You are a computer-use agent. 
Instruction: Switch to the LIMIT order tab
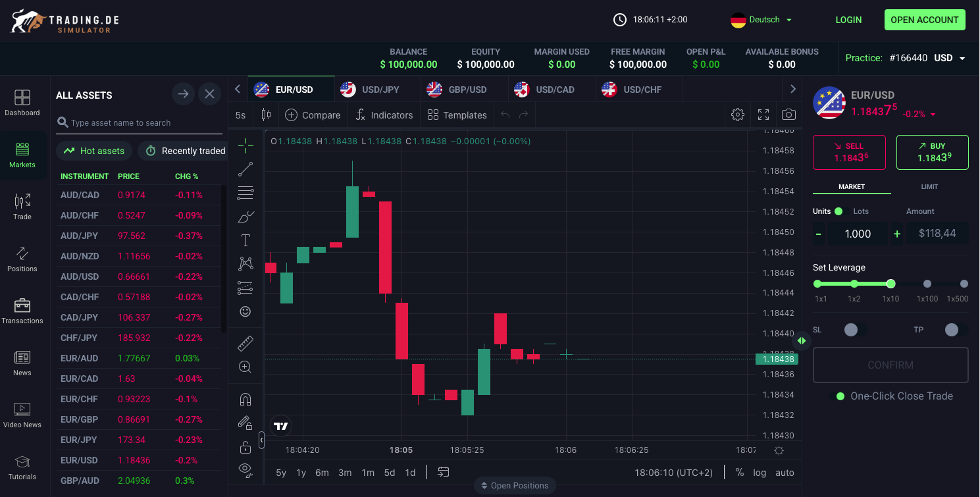click(929, 186)
